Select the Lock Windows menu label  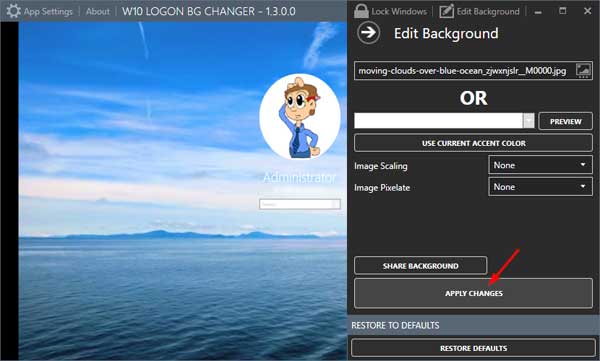click(x=399, y=11)
